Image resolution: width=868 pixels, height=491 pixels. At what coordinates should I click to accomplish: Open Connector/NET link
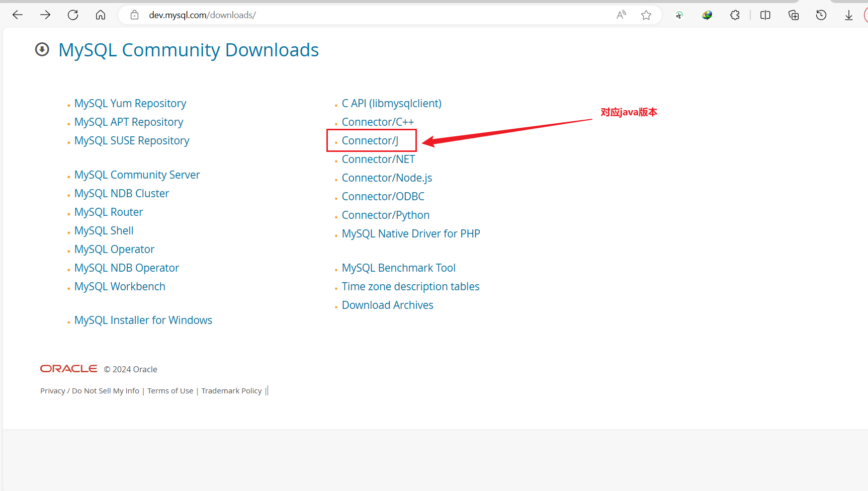(x=379, y=159)
